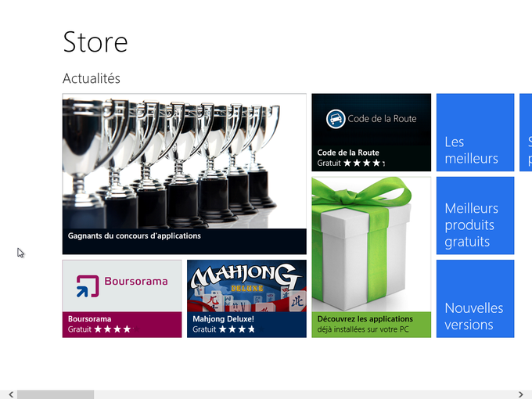Viewport: 532px width, 399px height.
Task: Click the horizontal scrollbar right arrow
Action: click(x=520, y=394)
